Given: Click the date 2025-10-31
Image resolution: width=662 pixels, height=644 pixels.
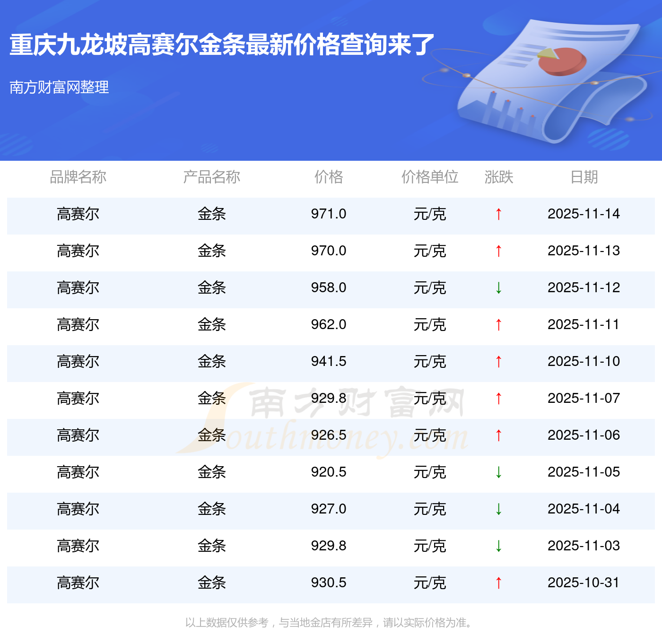Looking at the screenshot, I should 584,583.
